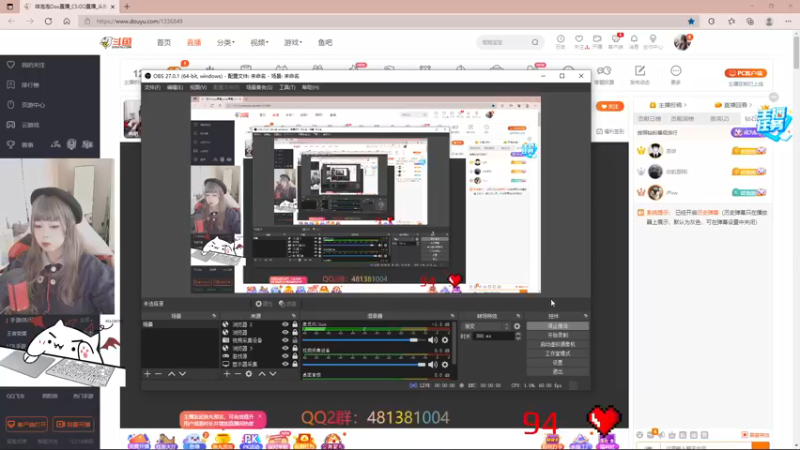The height and width of the screenshot is (450, 800).
Task: Toggle lock on 显示器采集 source
Action: coord(295,364)
